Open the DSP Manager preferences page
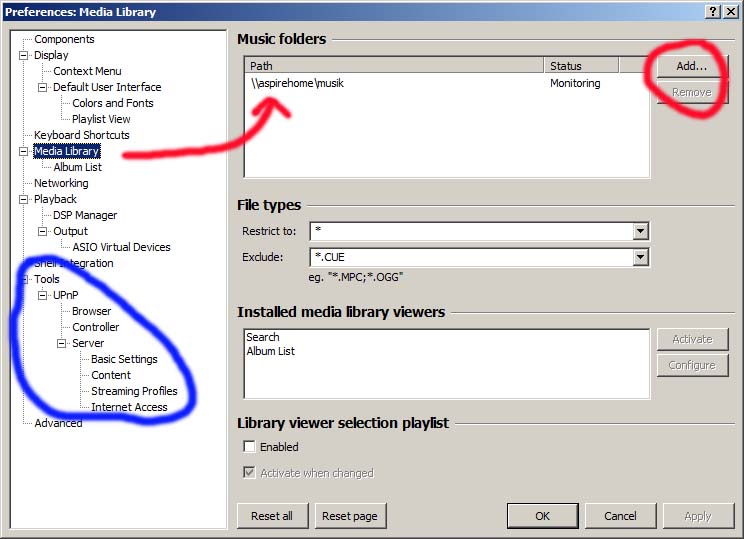 pos(85,215)
